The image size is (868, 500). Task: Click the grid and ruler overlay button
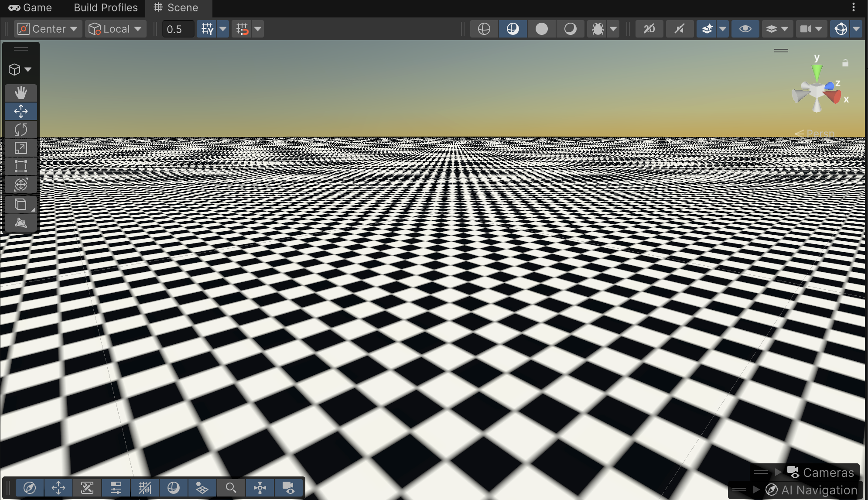coord(145,488)
